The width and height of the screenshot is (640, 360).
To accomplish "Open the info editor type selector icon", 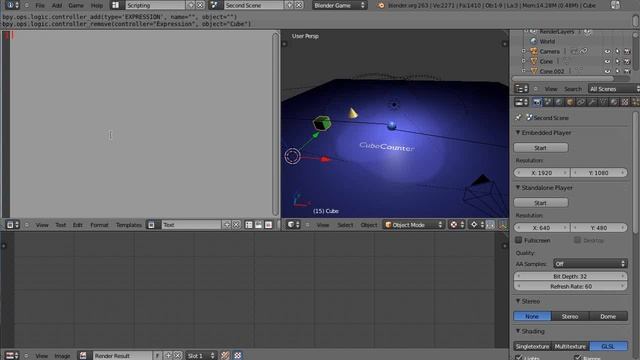I will click(x=12, y=5).
